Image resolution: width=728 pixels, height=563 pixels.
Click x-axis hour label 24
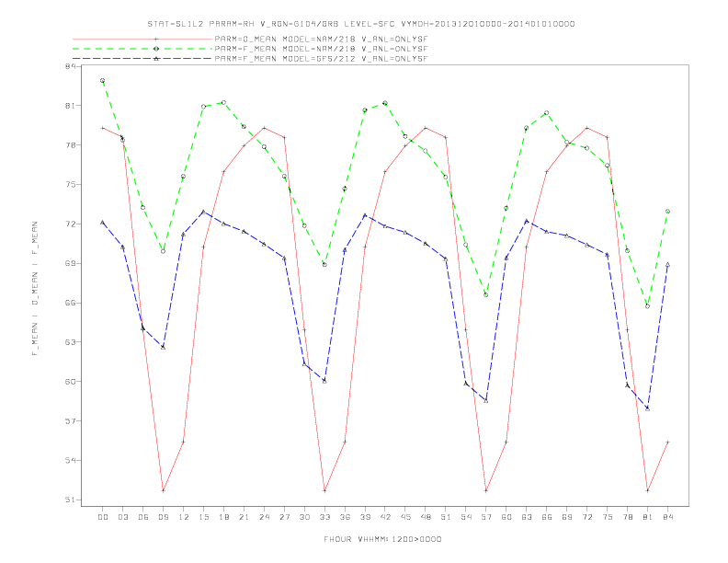coord(264,517)
